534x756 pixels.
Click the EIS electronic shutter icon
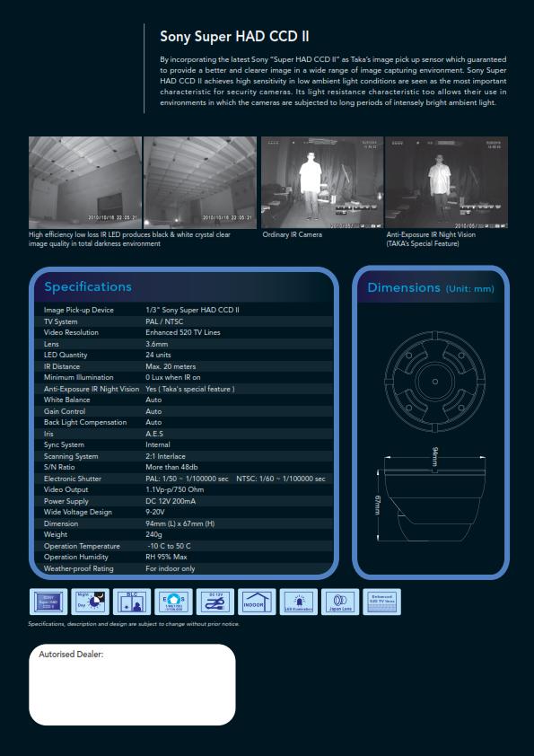tap(173, 602)
